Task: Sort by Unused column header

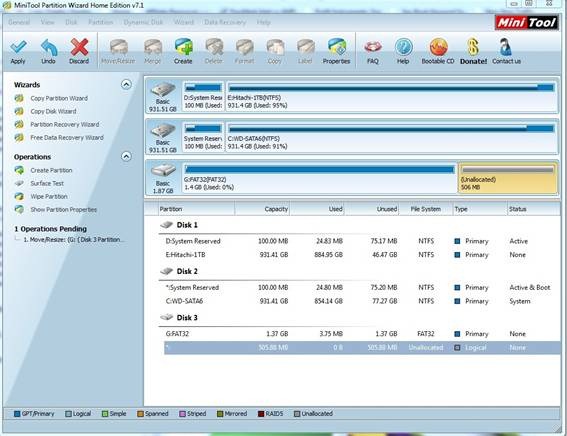Action: (372, 209)
